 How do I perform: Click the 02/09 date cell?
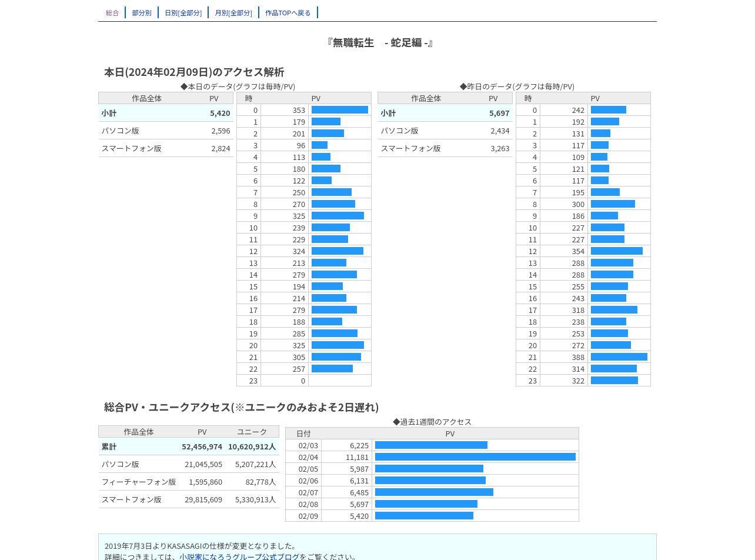click(308, 516)
